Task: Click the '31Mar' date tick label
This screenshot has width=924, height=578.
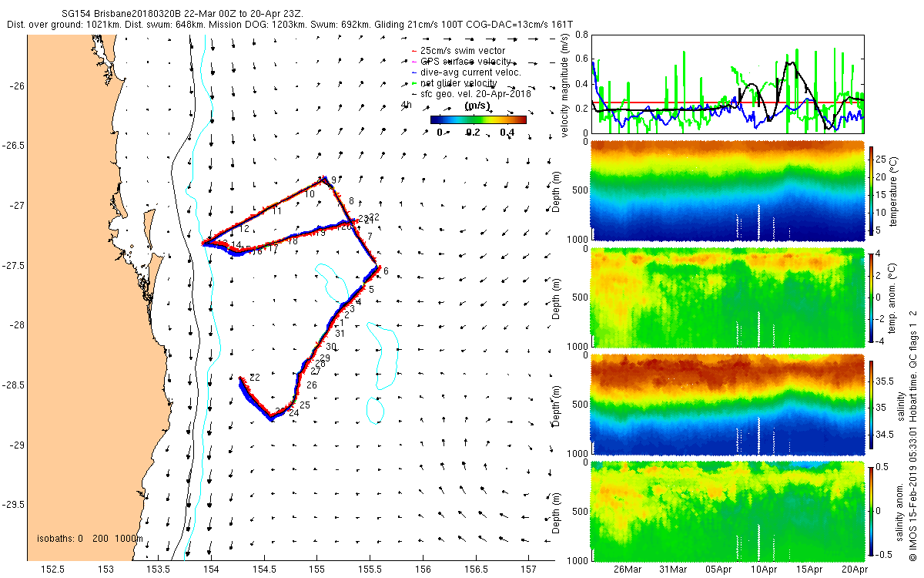Action: [x=673, y=569]
